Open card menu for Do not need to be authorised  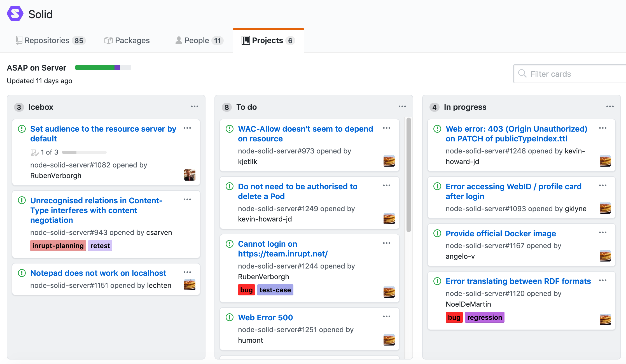387,186
